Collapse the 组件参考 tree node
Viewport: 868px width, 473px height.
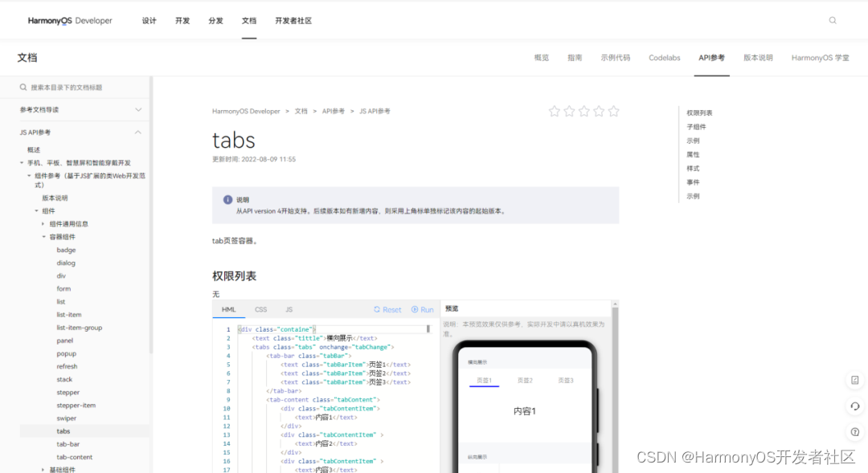(x=30, y=175)
